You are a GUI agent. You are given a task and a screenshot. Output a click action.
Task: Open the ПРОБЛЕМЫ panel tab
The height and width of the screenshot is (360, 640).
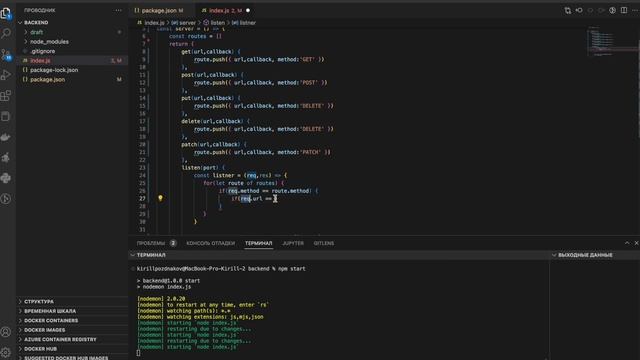point(151,243)
